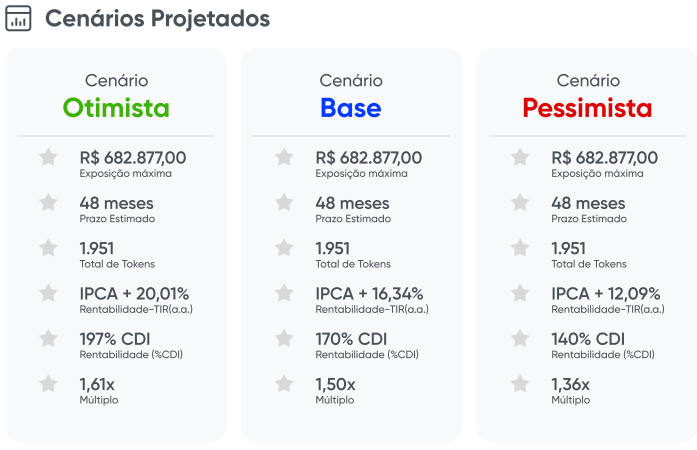Viewport: 697px width, 450px height.
Task: Select the green Otimista scenario title
Action: pyautogui.click(x=116, y=108)
